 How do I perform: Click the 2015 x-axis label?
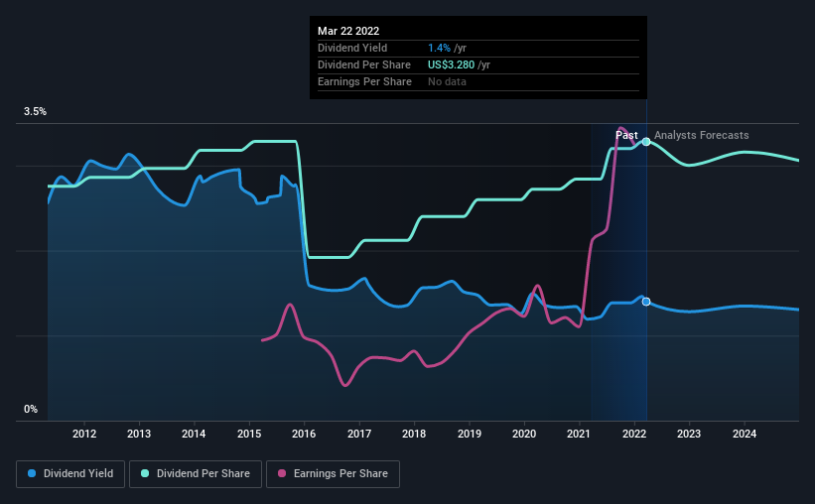coord(249,434)
